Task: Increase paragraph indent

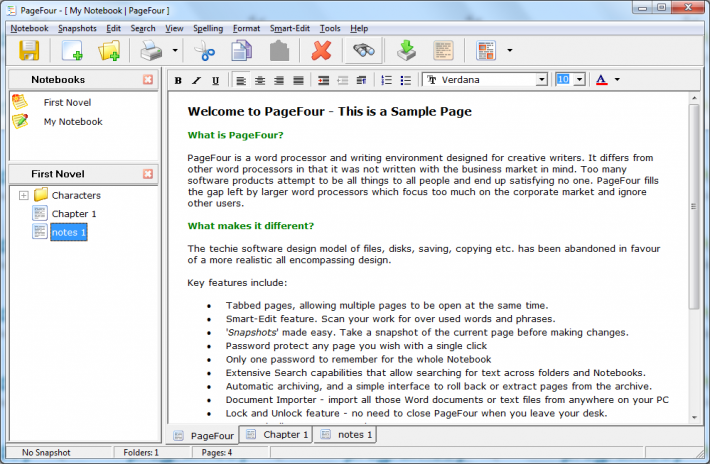Action: click(323, 80)
